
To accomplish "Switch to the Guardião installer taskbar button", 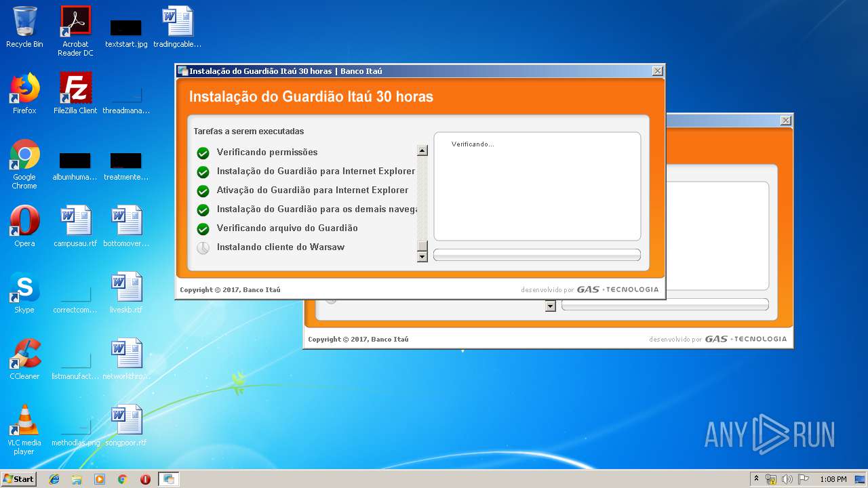I will pos(168,479).
